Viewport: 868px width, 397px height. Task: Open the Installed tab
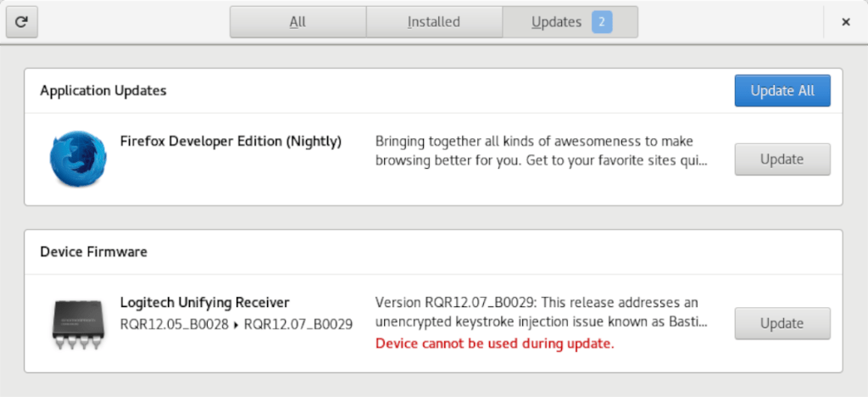433,23
